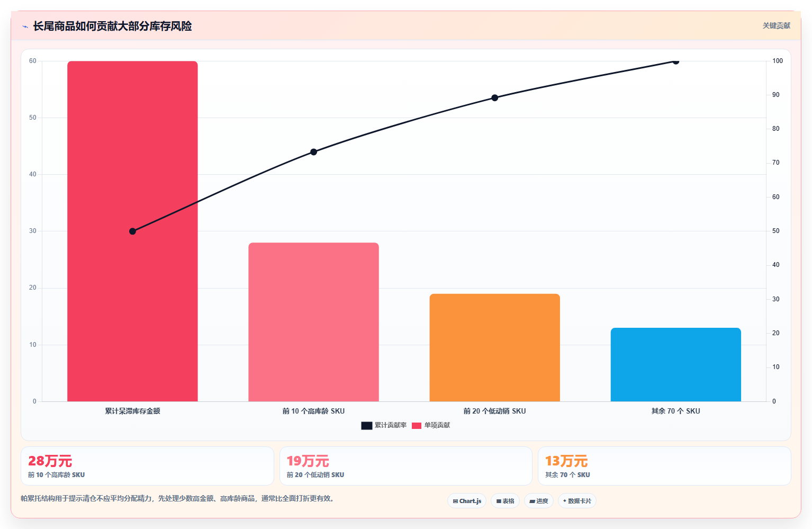Click the left axis value 30
The image size is (812, 529).
coord(33,231)
